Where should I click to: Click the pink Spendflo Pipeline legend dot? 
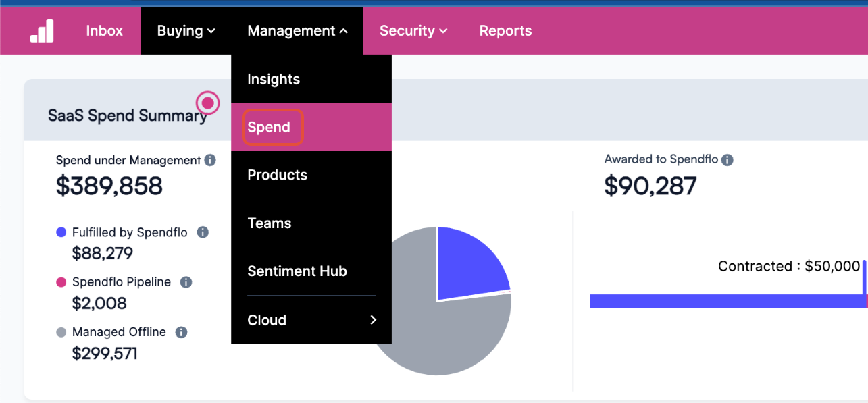(x=61, y=282)
